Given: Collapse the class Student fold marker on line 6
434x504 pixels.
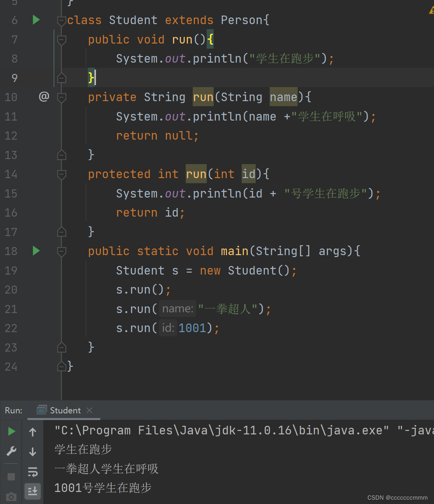Looking at the screenshot, I should pyautogui.click(x=61, y=21).
